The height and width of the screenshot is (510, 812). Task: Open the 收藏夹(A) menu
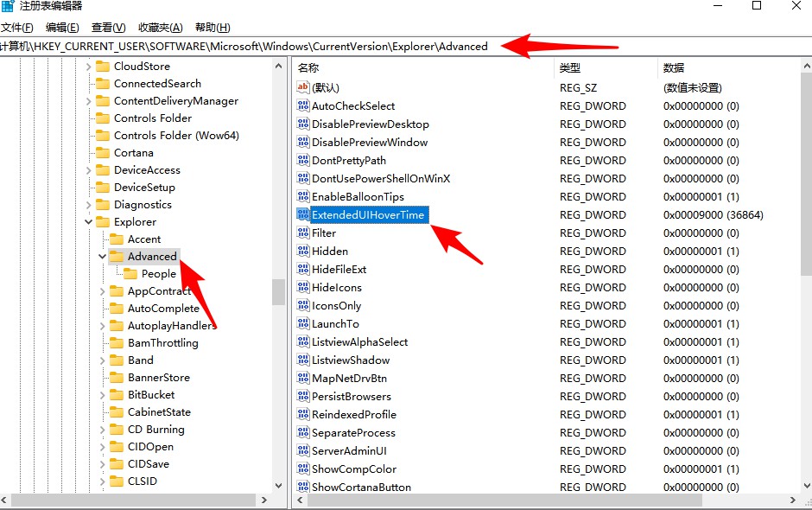pyautogui.click(x=161, y=28)
